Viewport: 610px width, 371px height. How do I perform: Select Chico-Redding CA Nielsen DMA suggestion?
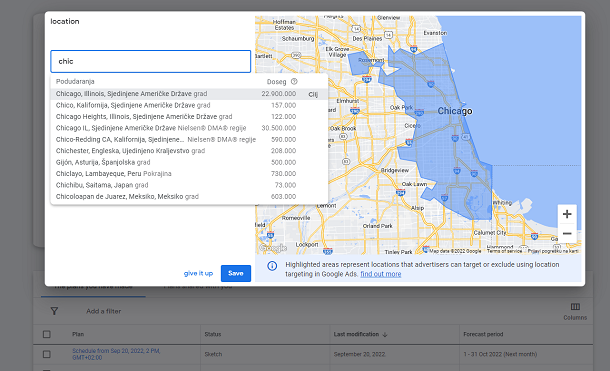[x=189, y=140]
